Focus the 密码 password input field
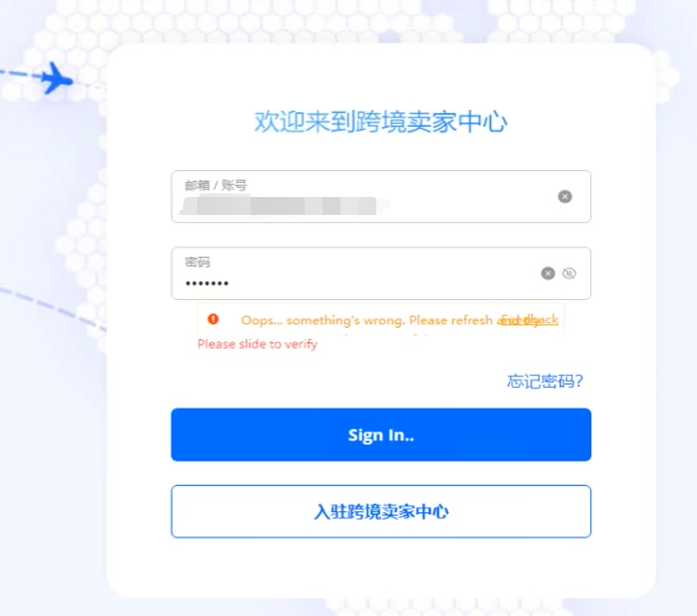Screen dimensions: 697x616 (381, 273)
